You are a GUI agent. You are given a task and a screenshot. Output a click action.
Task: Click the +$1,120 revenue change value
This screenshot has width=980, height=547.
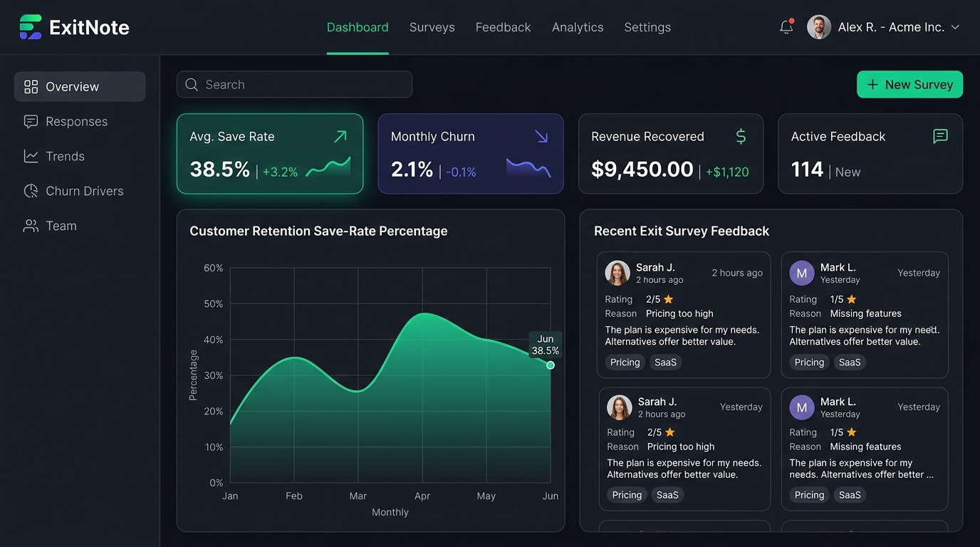(x=727, y=172)
